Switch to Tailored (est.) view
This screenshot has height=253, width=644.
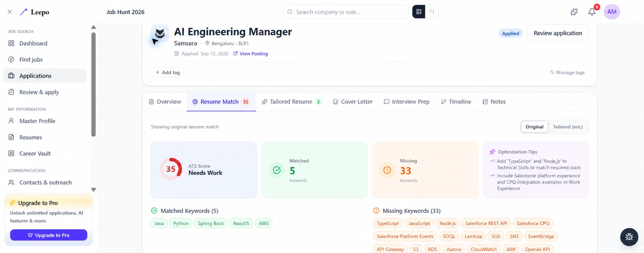click(568, 127)
